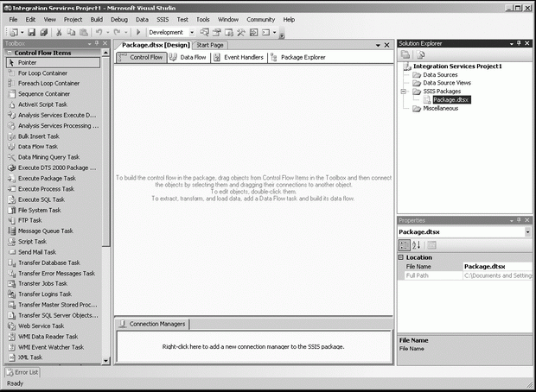Click the New Project toolbar icon
536x392 pixels.
pos(14,33)
